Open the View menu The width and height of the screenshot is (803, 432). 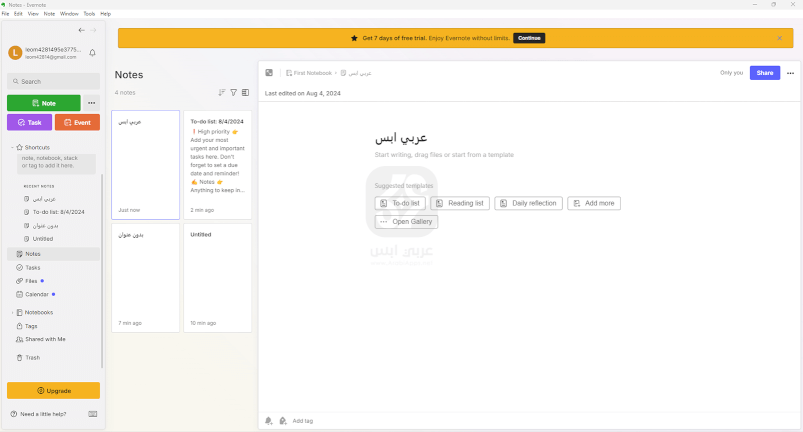click(x=33, y=14)
